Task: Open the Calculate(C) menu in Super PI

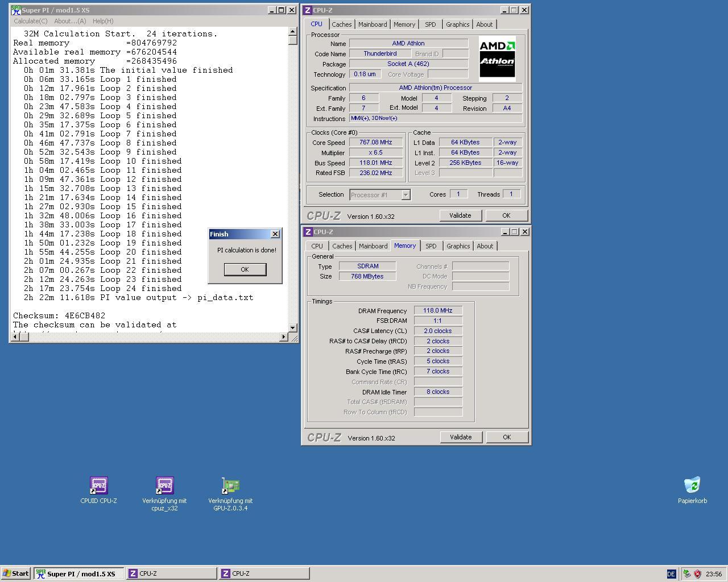Action: (x=31, y=21)
